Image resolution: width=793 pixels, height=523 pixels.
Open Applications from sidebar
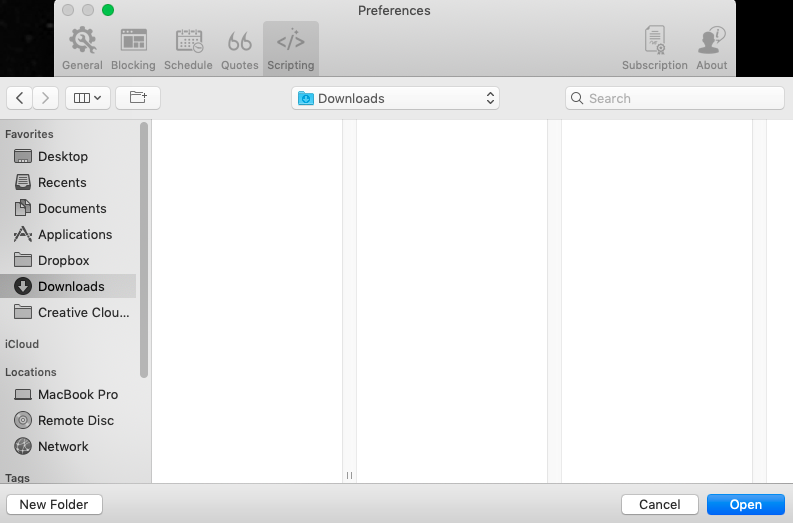[68, 235]
